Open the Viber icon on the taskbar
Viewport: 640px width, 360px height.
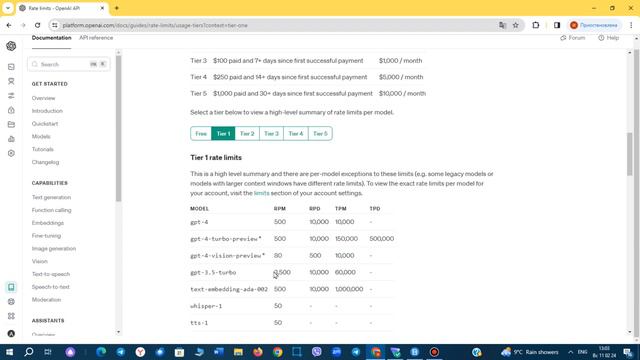point(316,352)
